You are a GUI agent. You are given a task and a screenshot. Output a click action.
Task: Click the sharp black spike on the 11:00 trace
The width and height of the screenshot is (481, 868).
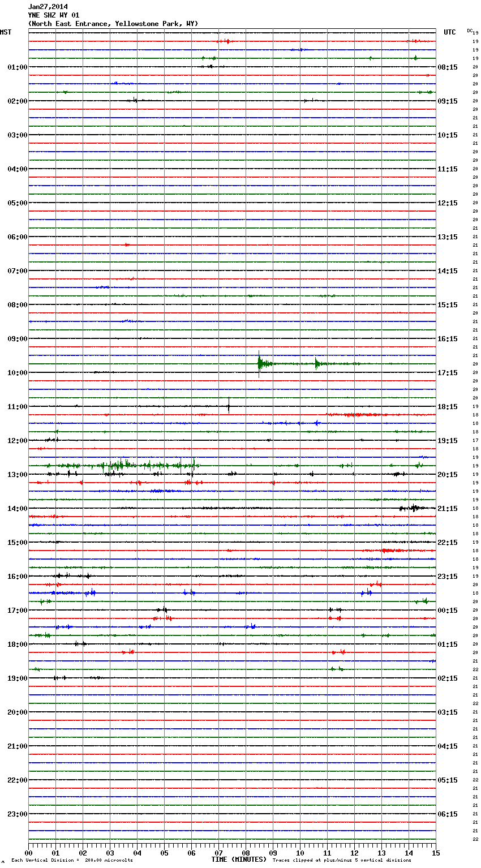[x=229, y=405]
